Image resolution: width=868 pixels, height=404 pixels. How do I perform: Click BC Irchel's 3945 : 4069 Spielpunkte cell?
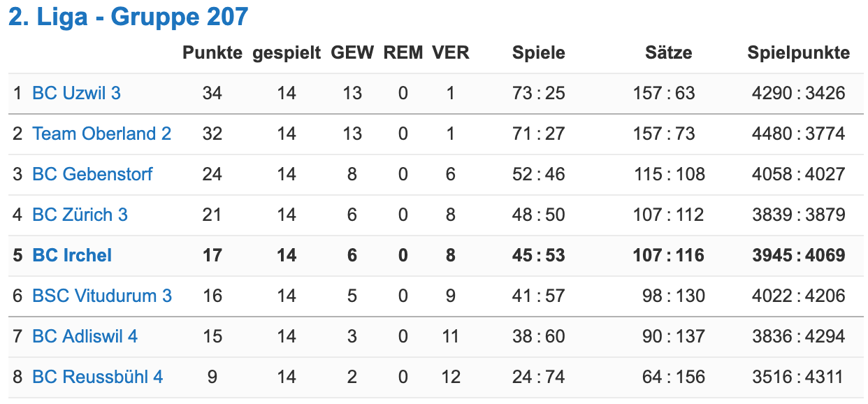click(799, 255)
